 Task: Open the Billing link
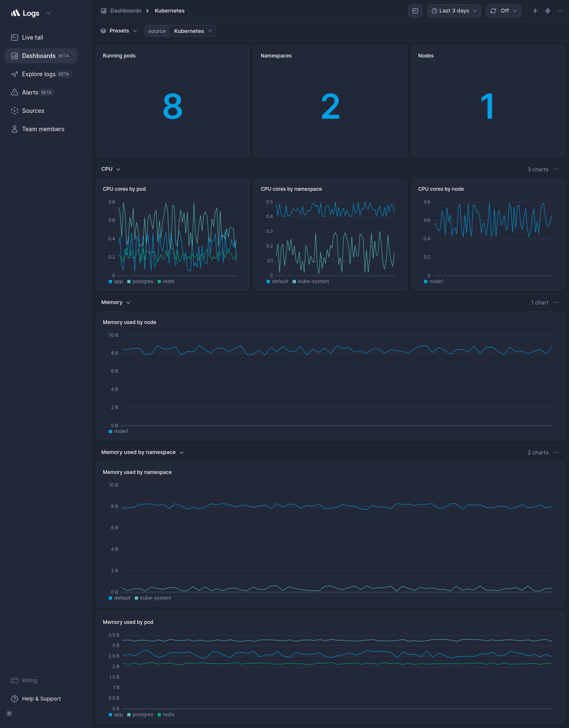pos(29,680)
